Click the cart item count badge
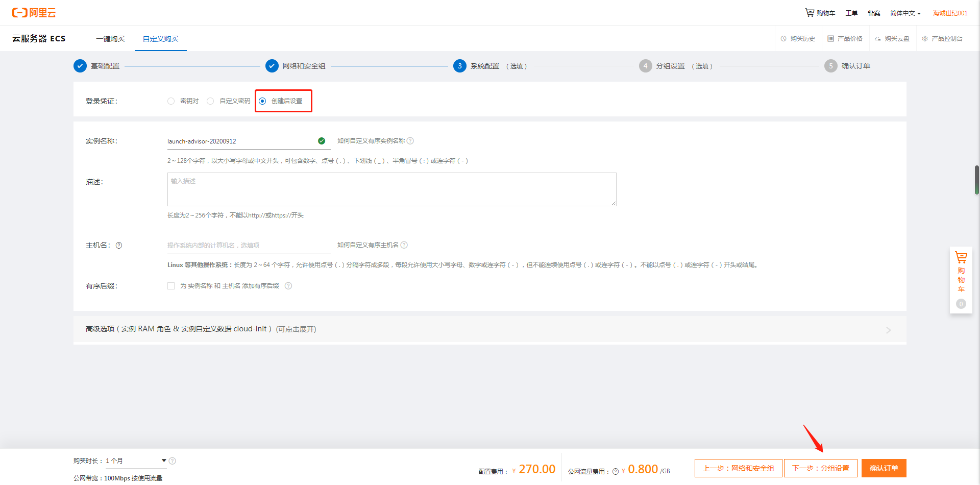980x485 pixels. tap(961, 304)
